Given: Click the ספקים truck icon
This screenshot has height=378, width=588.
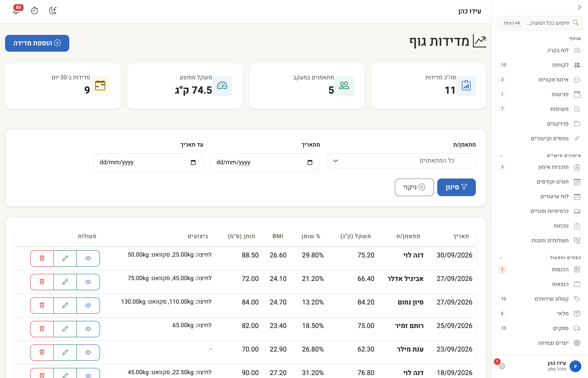Looking at the screenshot, I should (x=577, y=328).
